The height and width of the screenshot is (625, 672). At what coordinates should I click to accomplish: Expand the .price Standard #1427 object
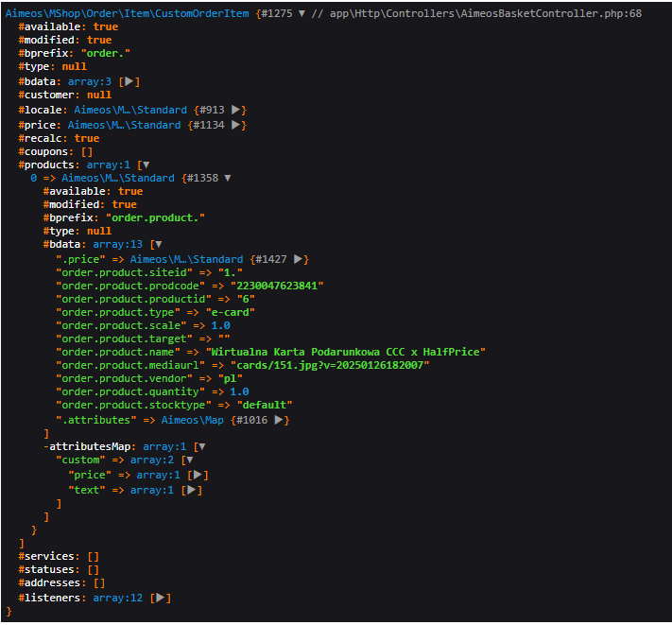(x=298, y=259)
